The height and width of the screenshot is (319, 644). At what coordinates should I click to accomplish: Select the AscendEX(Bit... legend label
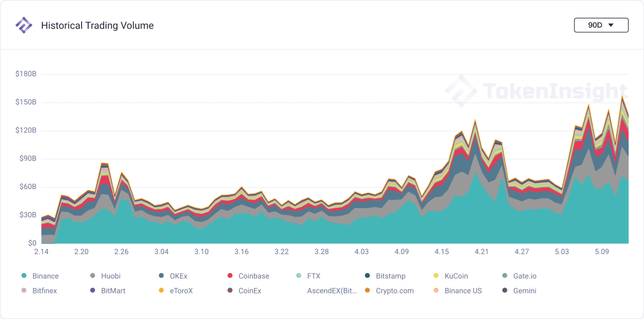332,290
